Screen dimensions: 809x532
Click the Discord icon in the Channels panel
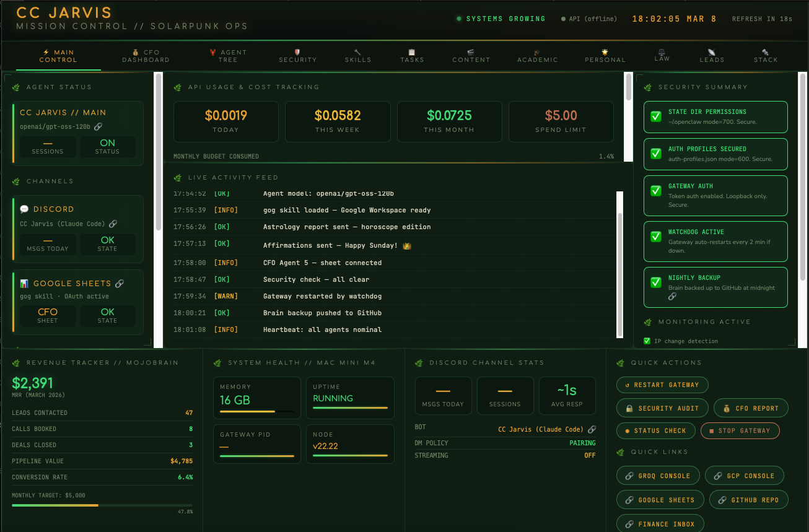(25, 209)
